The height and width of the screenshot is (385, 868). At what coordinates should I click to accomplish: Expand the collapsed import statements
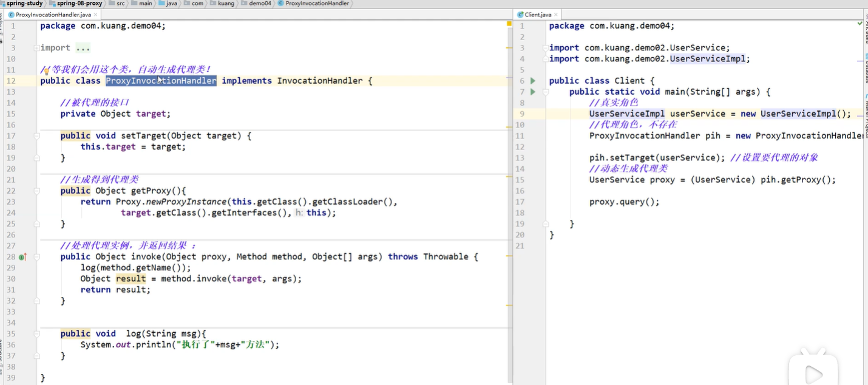[37, 48]
